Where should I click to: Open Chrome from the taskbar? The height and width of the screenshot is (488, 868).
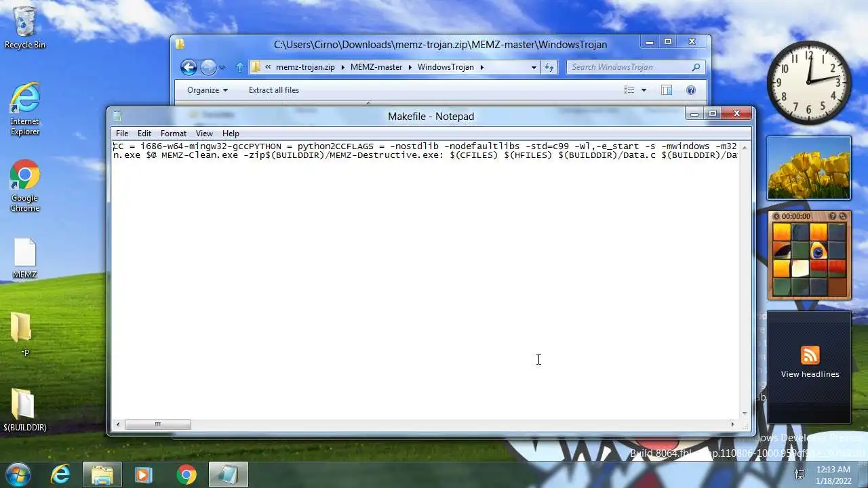tap(186, 475)
